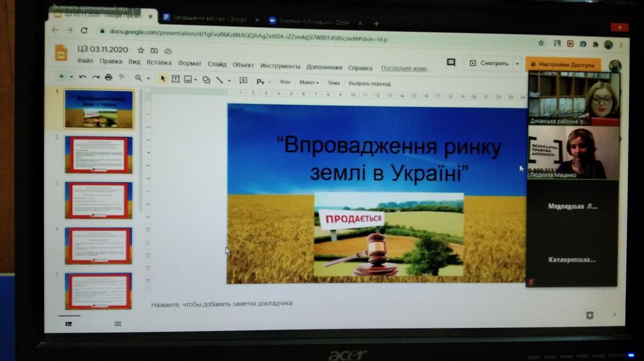Open the comment history icon

pyautogui.click(x=451, y=63)
